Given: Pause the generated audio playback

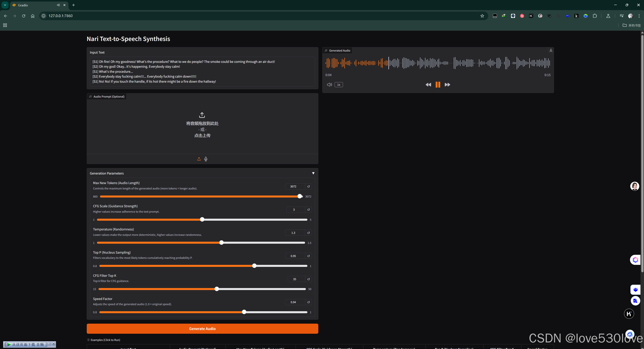Looking at the screenshot, I should tap(438, 84).
